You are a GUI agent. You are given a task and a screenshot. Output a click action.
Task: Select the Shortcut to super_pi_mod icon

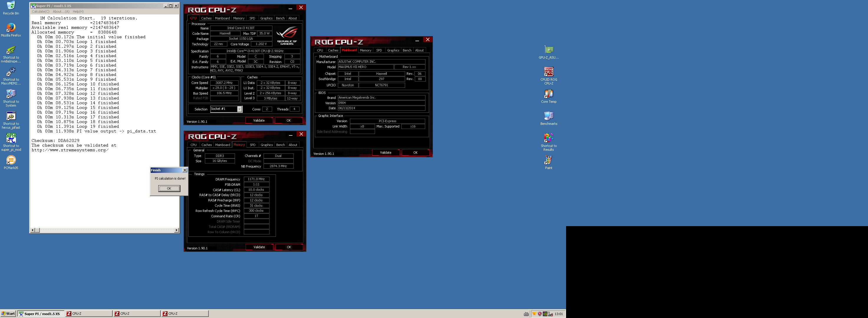pos(11,142)
